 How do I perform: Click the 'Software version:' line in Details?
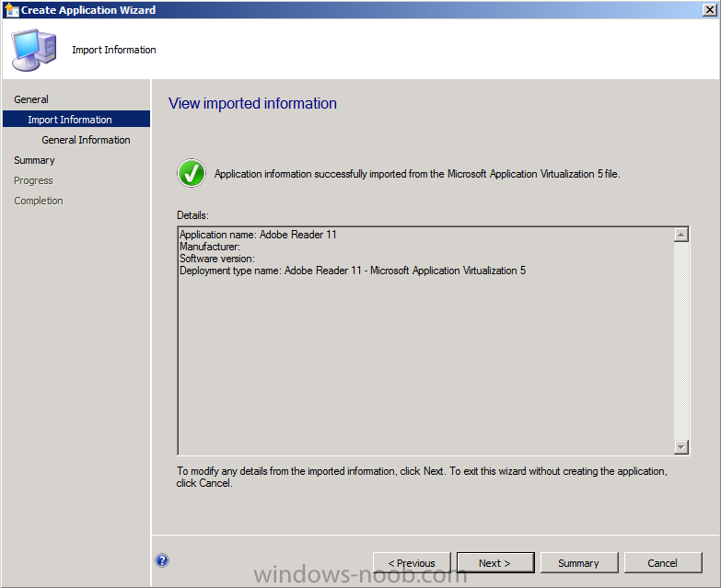click(x=217, y=259)
